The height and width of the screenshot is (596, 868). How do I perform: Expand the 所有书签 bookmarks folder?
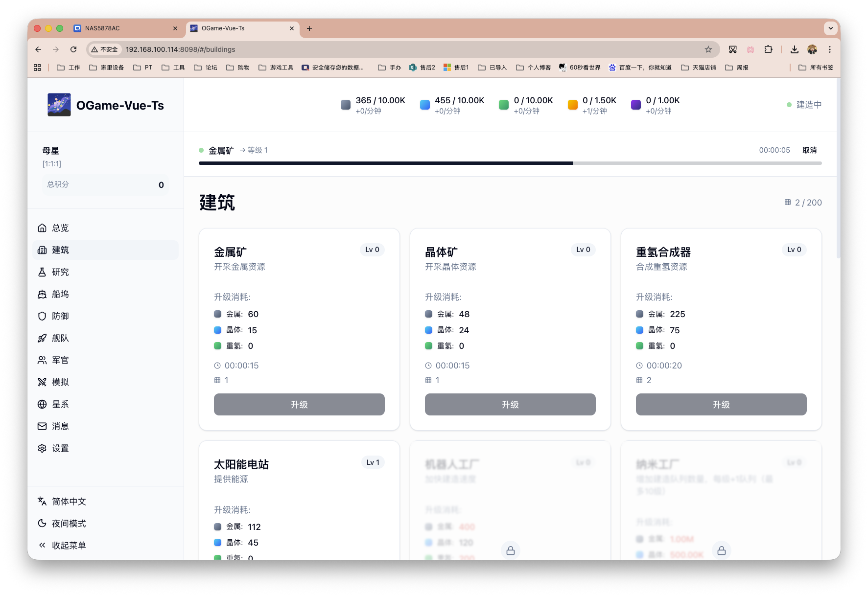click(816, 67)
